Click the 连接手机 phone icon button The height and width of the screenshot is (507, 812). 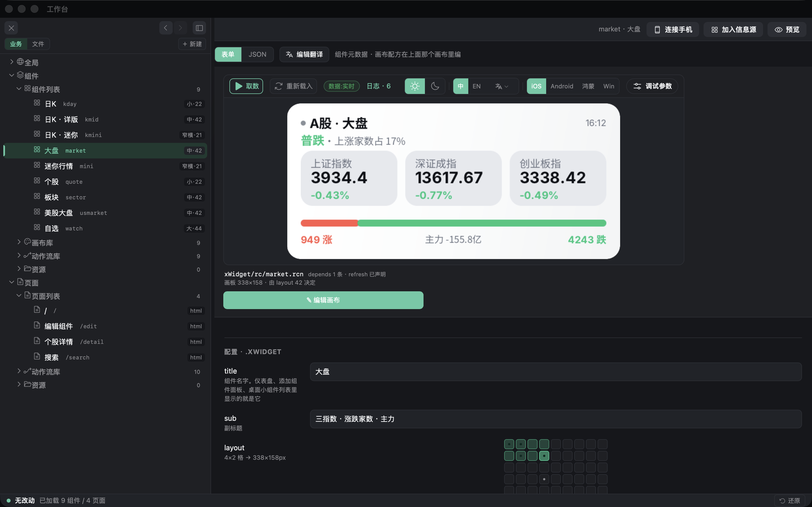point(673,29)
